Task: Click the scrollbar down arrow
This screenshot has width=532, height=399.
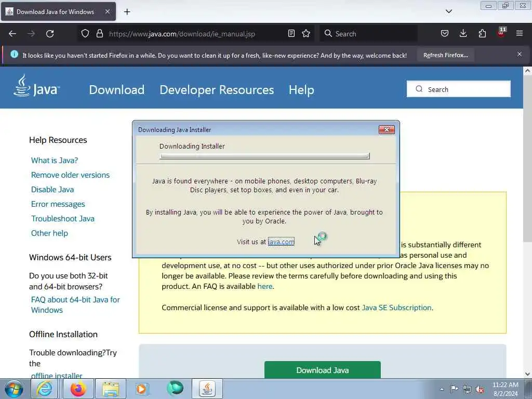Action: [x=527, y=374]
